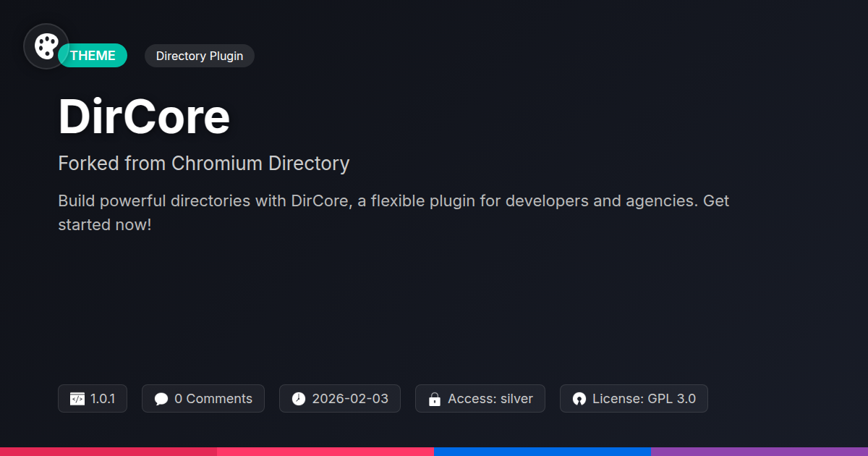The width and height of the screenshot is (868, 456).
Task: Click the palette theme icon
Action: [x=46, y=46]
